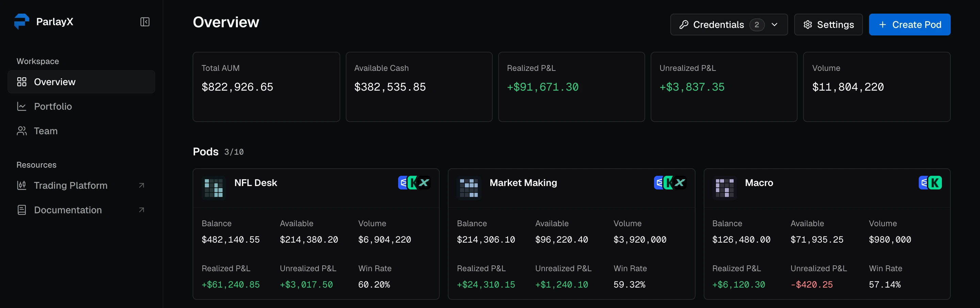Screen dimensions: 980x308
Task: Click the X exchange icon on Market Making
Action: click(x=680, y=183)
